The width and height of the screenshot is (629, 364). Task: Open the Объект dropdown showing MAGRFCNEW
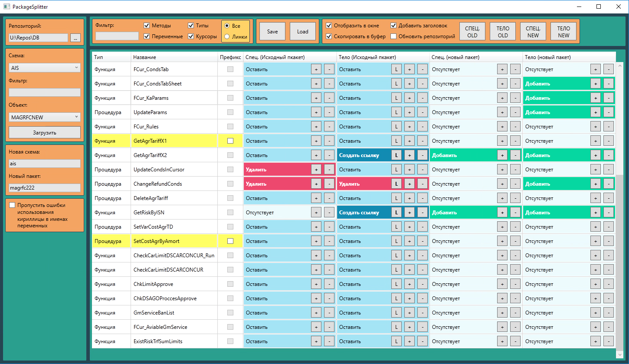45,117
